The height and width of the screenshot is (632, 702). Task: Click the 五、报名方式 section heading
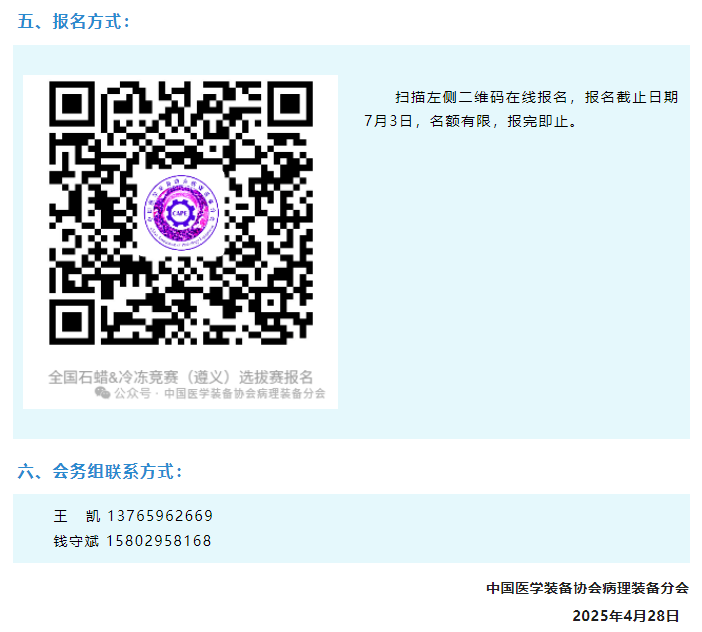(x=74, y=21)
